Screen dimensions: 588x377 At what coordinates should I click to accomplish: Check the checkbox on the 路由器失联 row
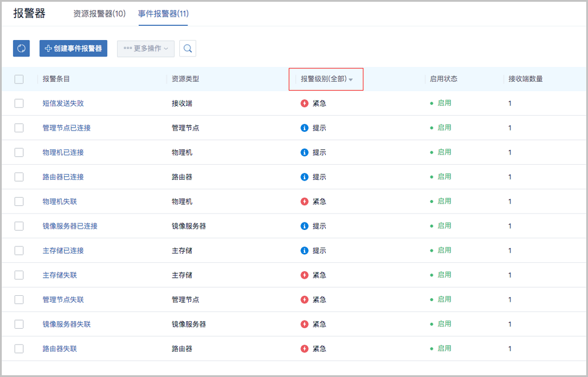pyautogui.click(x=18, y=348)
